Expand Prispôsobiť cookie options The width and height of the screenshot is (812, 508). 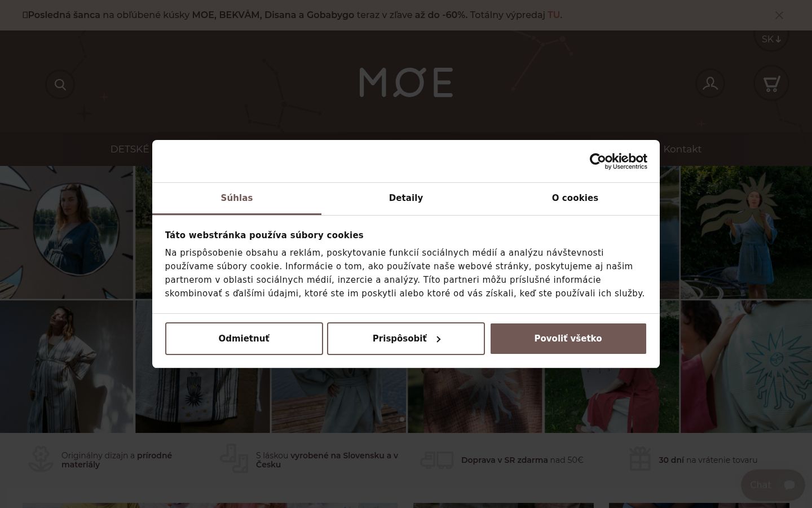(406, 339)
